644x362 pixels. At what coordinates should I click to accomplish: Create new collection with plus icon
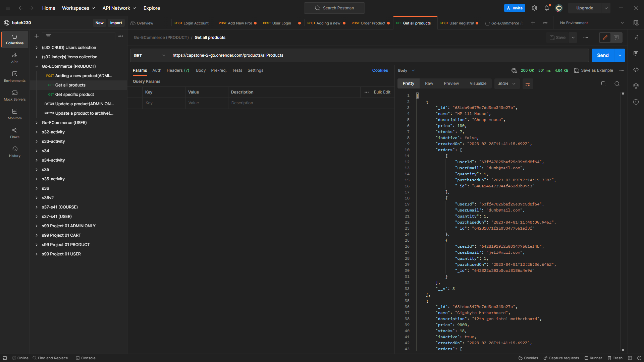37,36
